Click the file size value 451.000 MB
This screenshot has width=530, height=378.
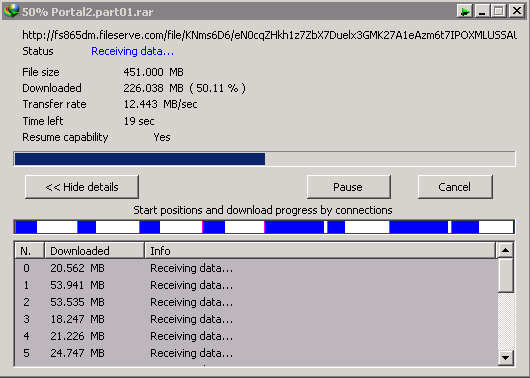(153, 72)
